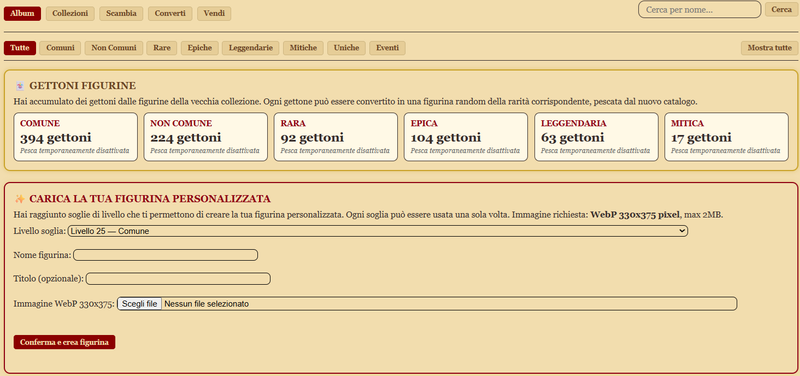Focus the 'Cerca per nome' search field
Image resolution: width=800 pixels, height=376 pixels.
(x=699, y=10)
